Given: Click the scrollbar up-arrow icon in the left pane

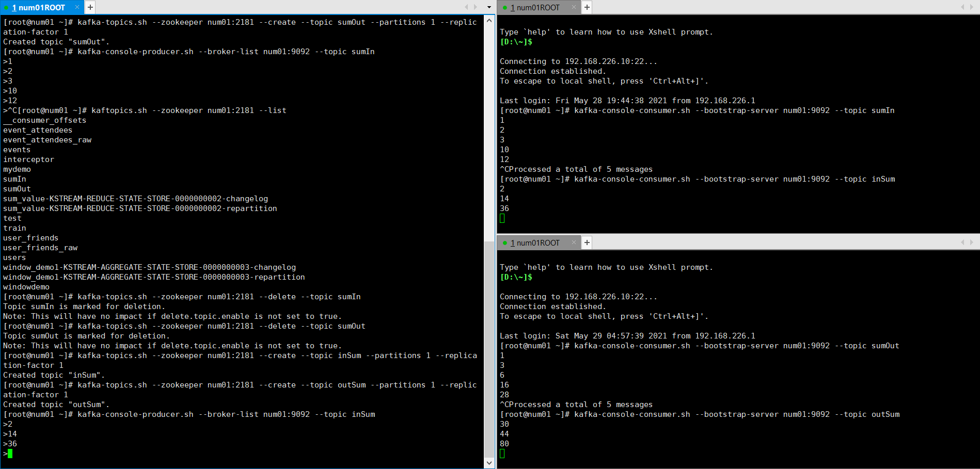Looking at the screenshot, I should 489,20.
